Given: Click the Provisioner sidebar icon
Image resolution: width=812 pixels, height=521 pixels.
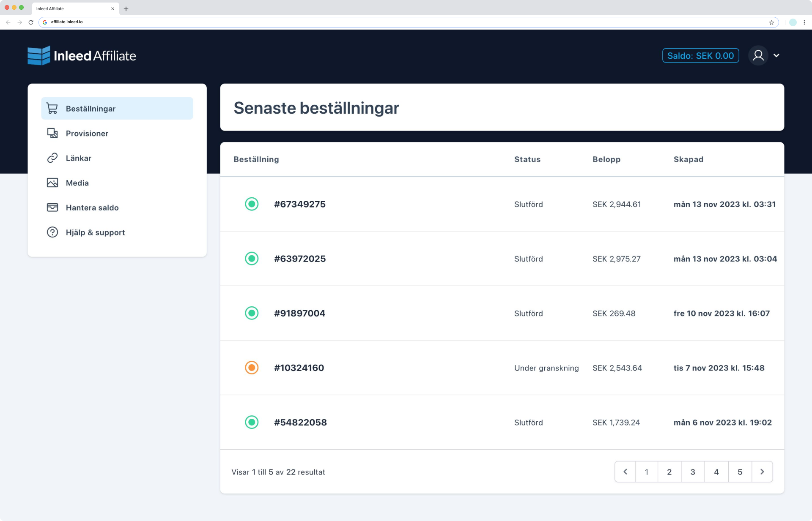Looking at the screenshot, I should pos(52,134).
